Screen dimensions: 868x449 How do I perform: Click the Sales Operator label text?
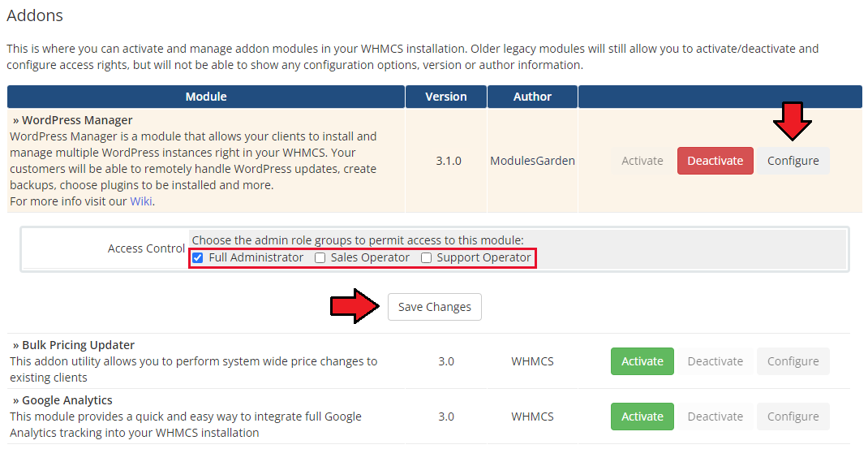coord(371,257)
